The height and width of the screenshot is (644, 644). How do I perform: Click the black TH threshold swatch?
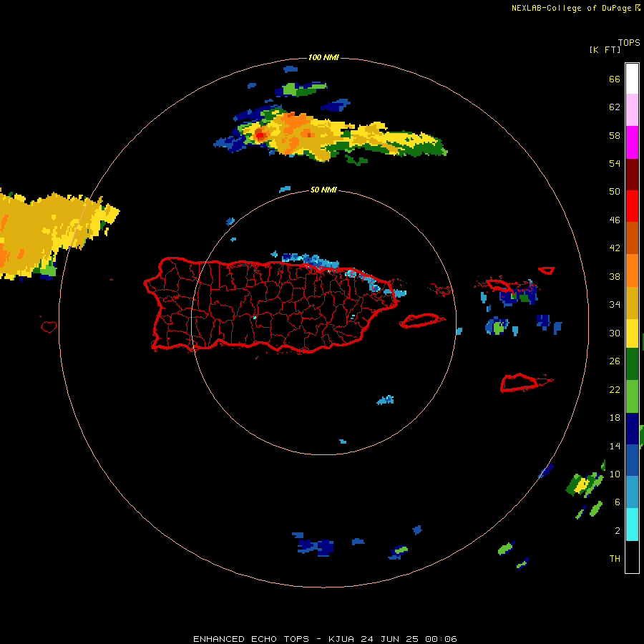click(632, 557)
